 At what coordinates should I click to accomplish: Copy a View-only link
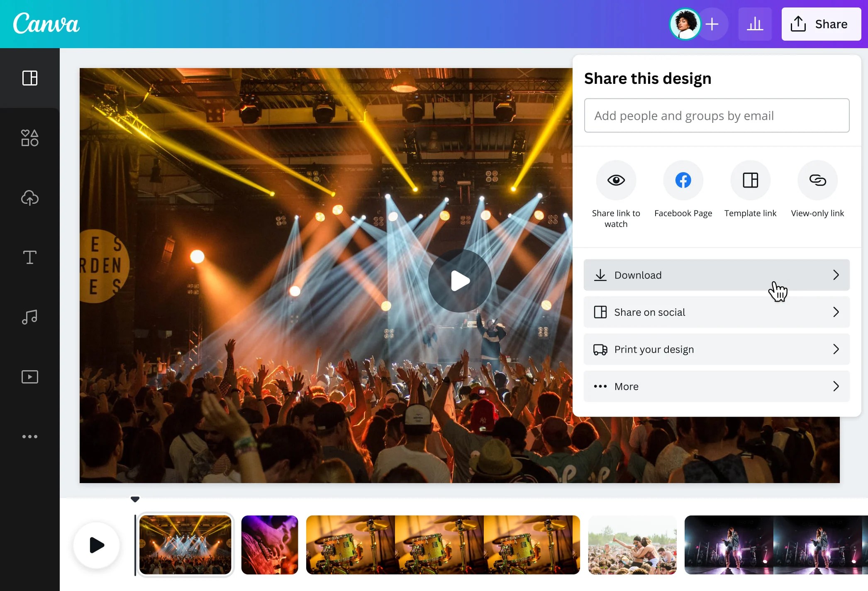[x=817, y=180]
